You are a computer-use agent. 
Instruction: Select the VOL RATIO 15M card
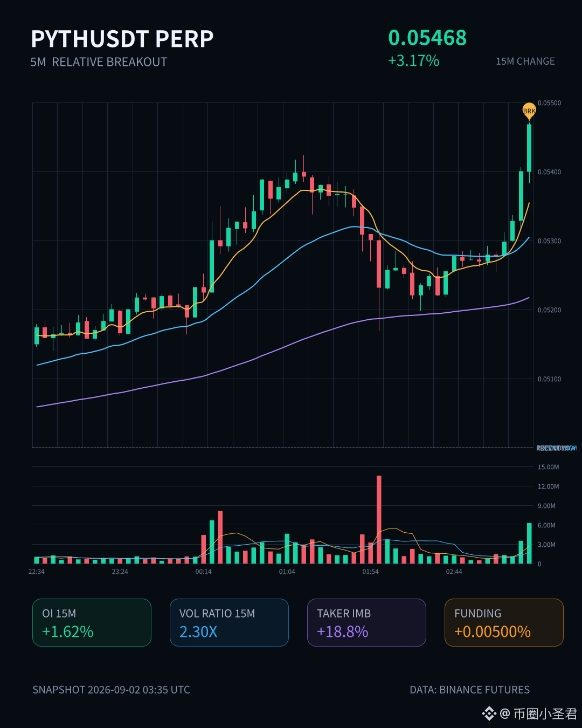pyautogui.click(x=229, y=622)
